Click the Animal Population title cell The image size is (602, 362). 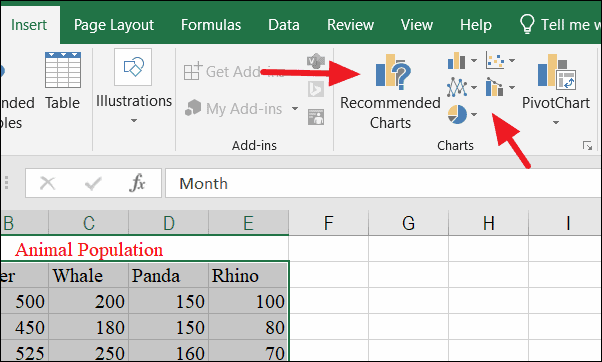pos(144,249)
